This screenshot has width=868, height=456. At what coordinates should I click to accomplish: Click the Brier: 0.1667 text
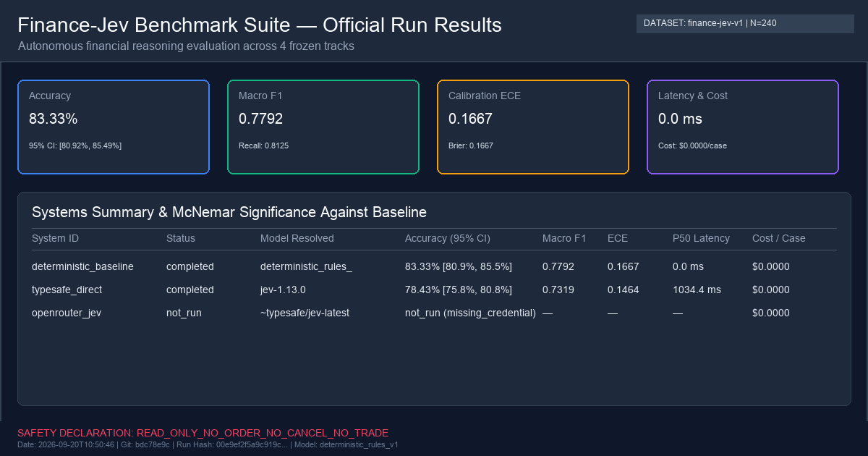tap(471, 145)
